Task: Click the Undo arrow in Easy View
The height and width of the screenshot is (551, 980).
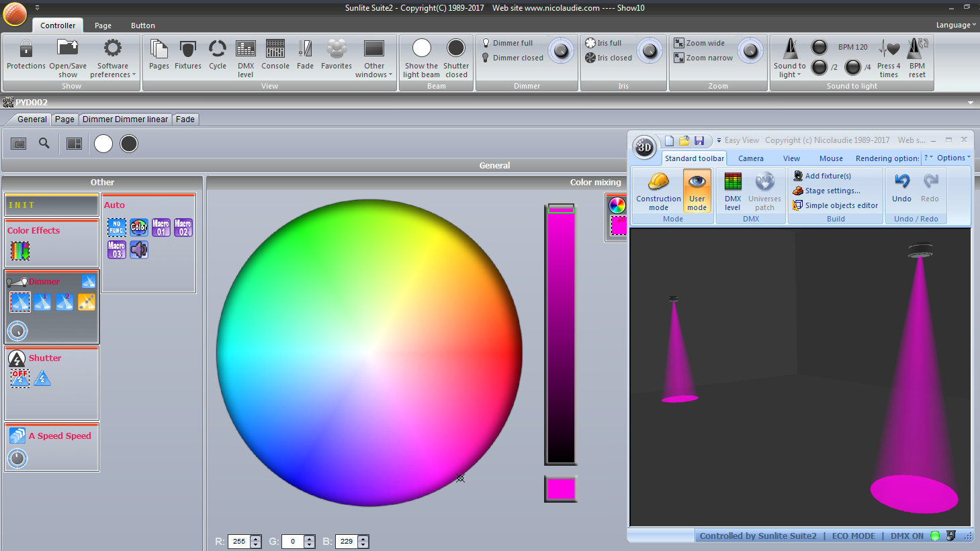Action: click(x=901, y=183)
